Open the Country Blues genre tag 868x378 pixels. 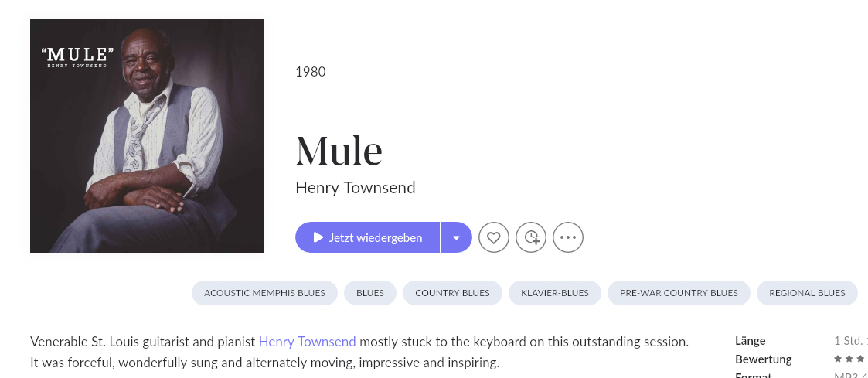click(452, 293)
